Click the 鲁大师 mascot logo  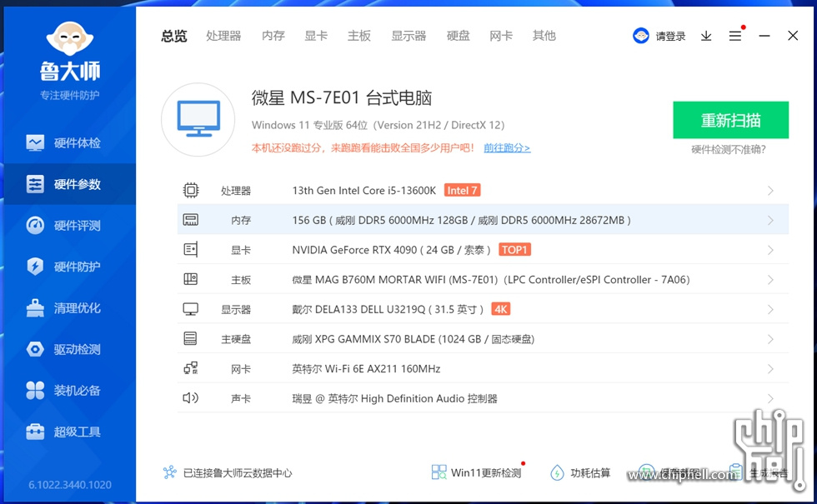click(x=70, y=39)
